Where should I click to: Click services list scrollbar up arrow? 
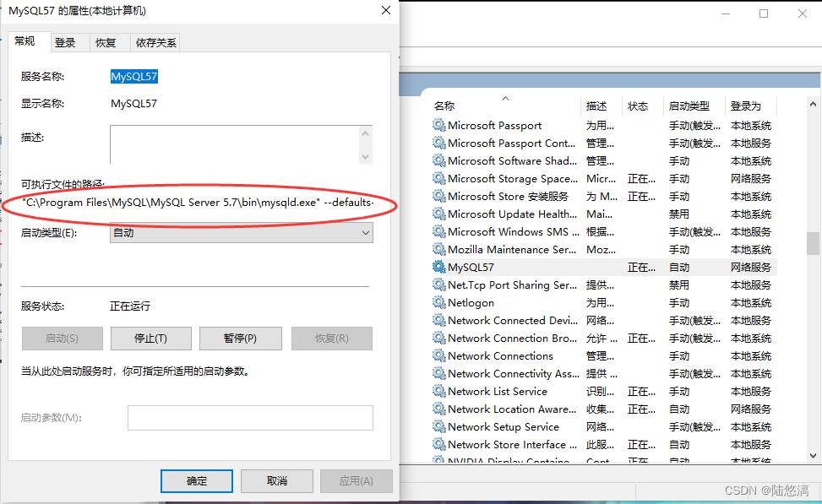(813, 104)
